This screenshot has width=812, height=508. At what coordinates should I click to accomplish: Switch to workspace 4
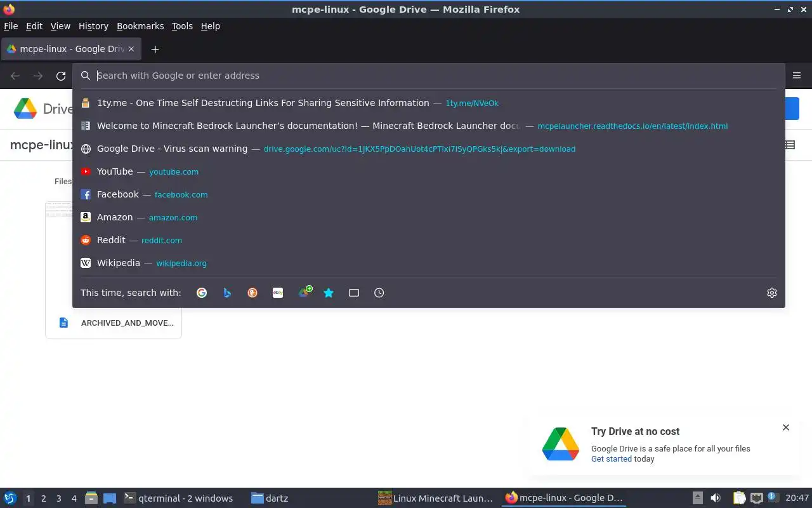(74, 498)
